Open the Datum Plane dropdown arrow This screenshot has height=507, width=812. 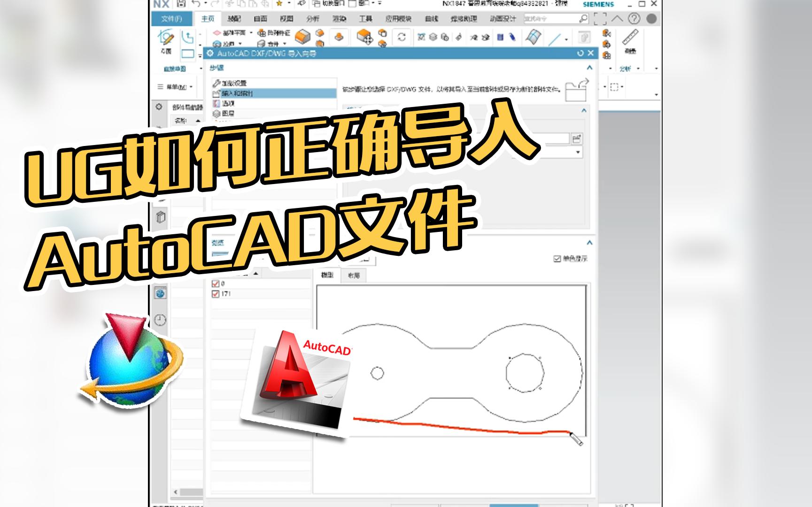pos(251,33)
